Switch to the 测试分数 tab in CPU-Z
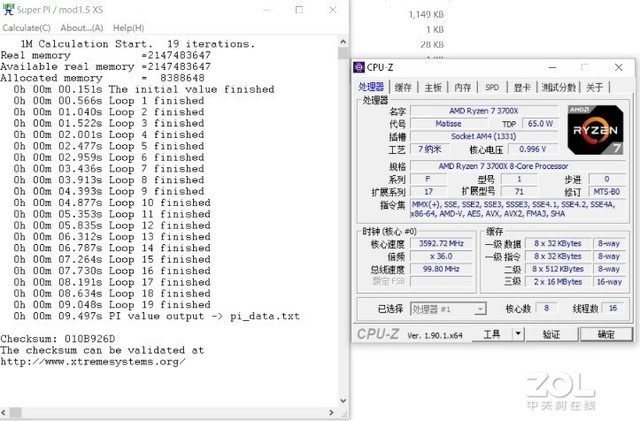 (x=558, y=87)
